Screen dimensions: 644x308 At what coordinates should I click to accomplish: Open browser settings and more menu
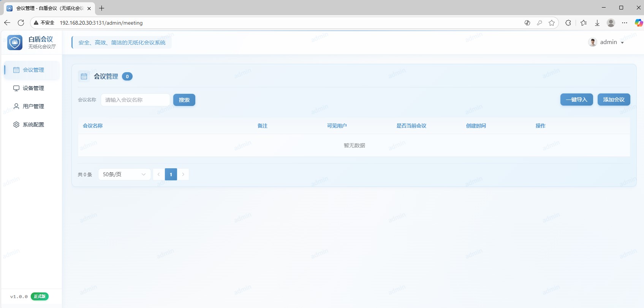(x=625, y=23)
